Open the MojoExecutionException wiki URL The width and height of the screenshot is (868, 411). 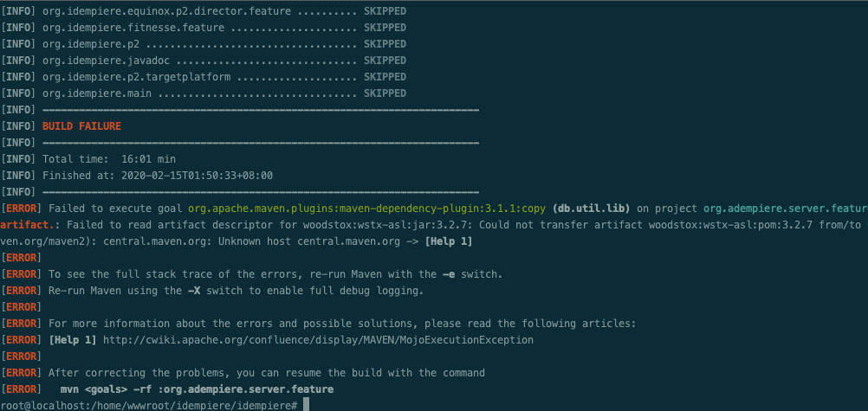318,340
